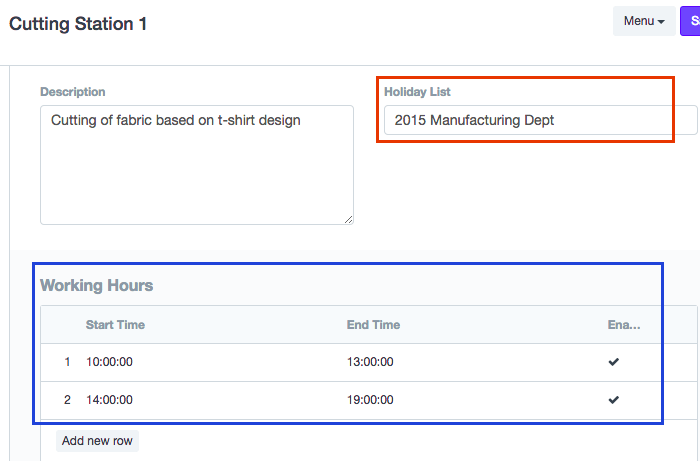
Task: Click the truncated Enabled column header
Action: tap(624, 325)
